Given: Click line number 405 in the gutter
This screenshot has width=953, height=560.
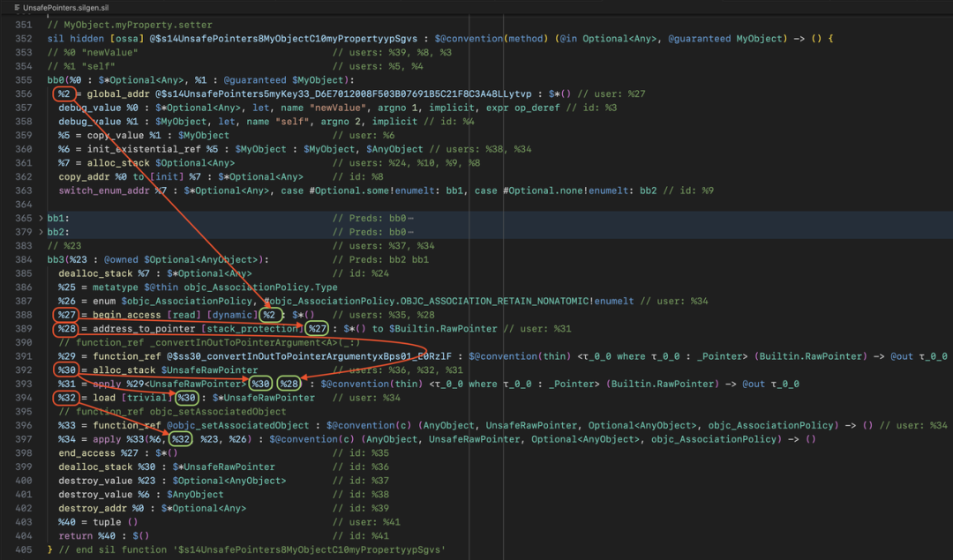Looking at the screenshot, I should point(24,549).
